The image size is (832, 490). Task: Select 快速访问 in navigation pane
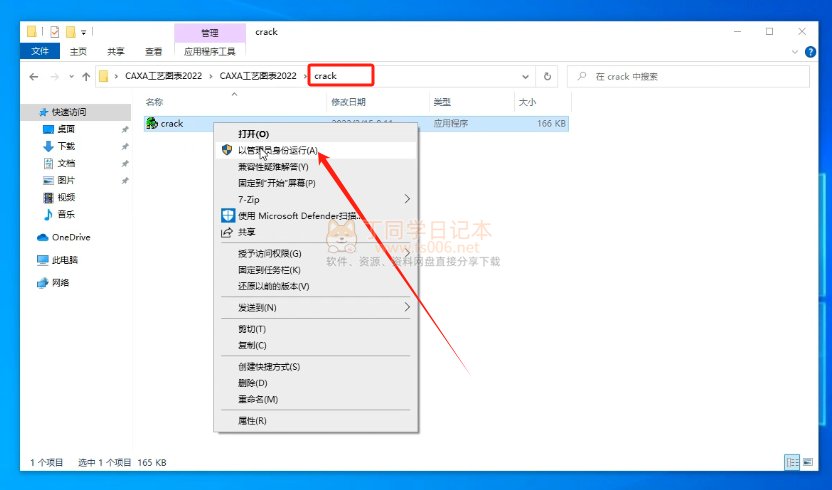point(69,112)
